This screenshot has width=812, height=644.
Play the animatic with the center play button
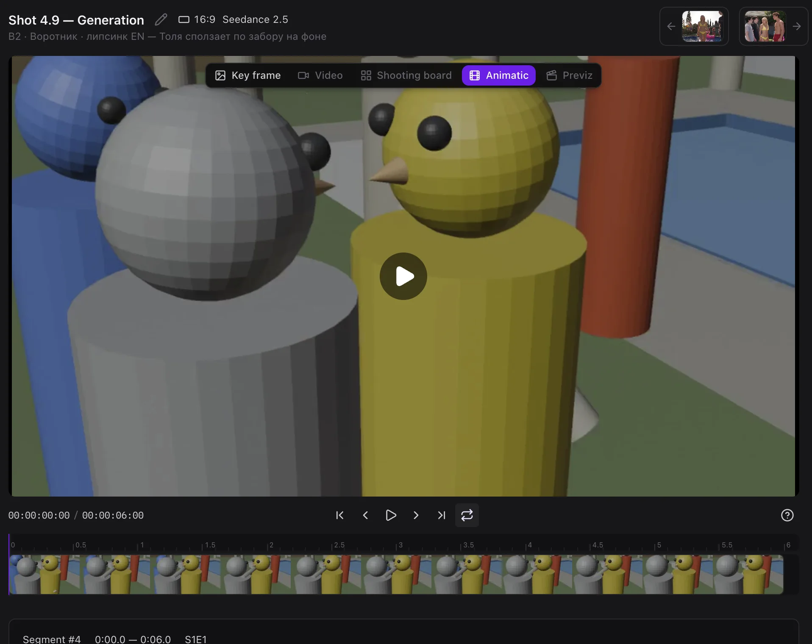(403, 276)
